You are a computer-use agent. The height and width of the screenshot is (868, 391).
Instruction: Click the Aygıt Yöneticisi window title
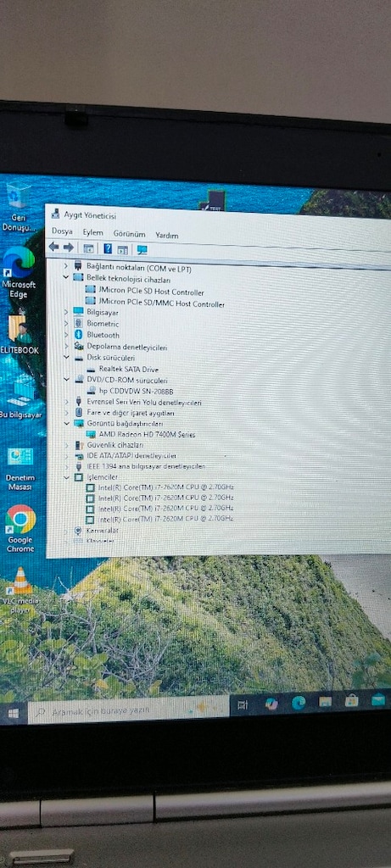(x=90, y=215)
